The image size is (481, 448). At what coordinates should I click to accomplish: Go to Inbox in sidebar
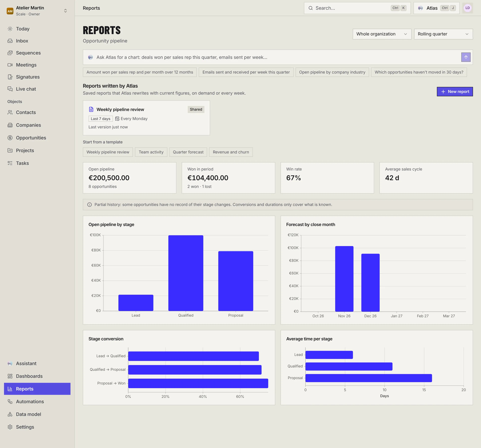coord(37,41)
